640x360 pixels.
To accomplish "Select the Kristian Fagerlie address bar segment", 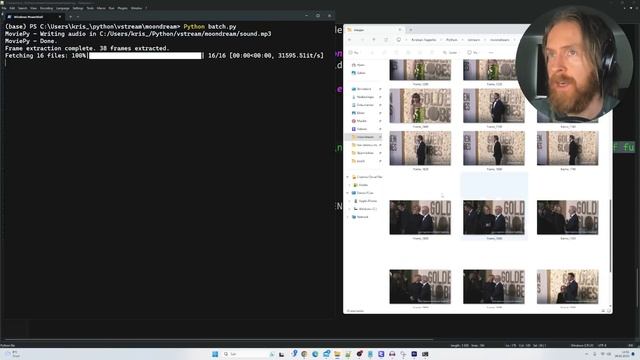I will click(x=424, y=40).
